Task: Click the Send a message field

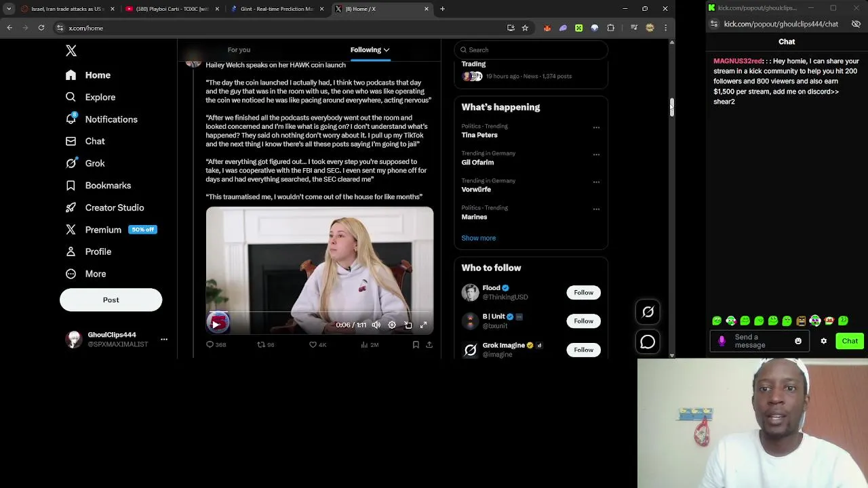Action: 759,341
